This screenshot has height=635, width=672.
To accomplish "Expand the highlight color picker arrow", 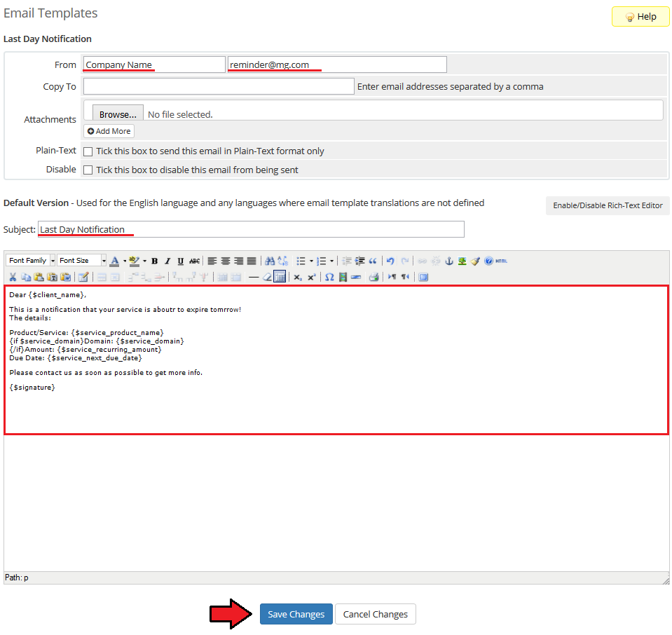I will point(144,261).
